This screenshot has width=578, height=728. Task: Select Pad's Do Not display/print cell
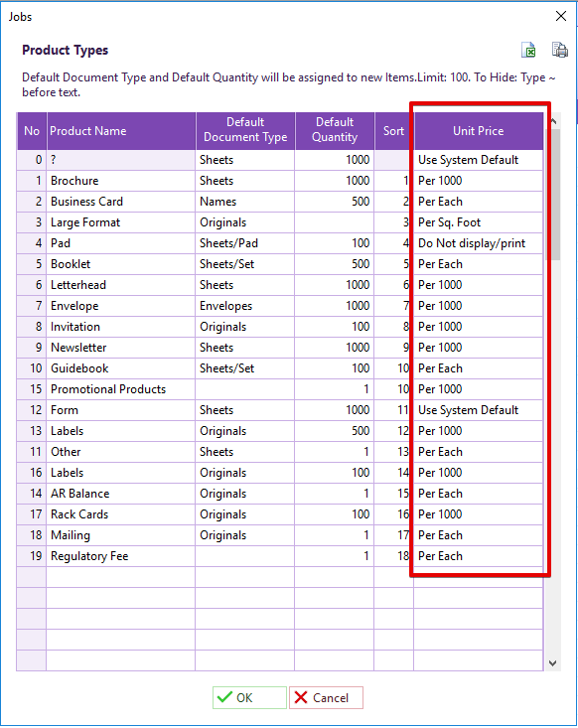point(478,243)
